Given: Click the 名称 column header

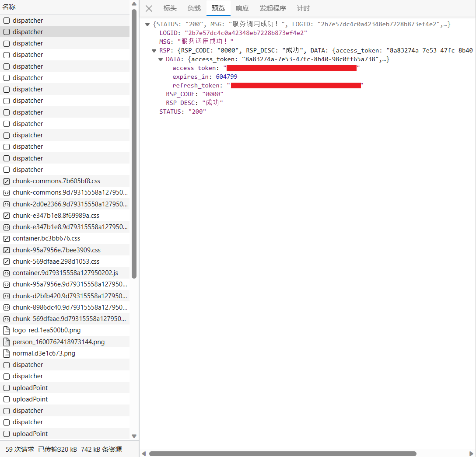Looking at the screenshot, I should (x=9, y=7).
